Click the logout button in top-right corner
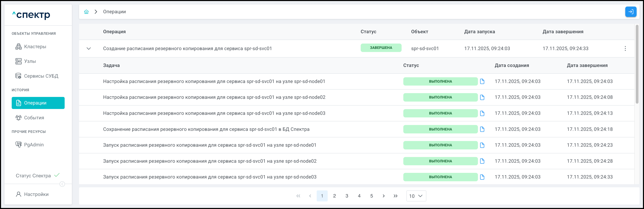644x209 pixels. pos(630,12)
